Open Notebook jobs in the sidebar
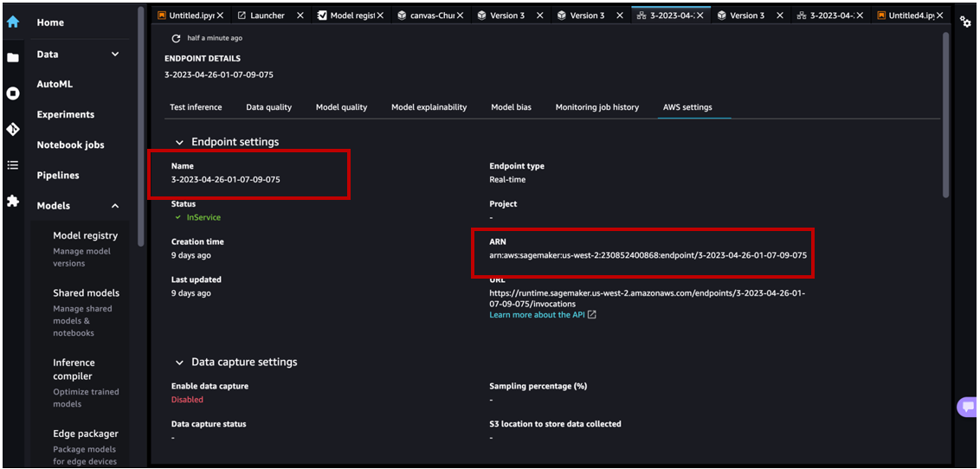980x469 pixels. tap(71, 145)
